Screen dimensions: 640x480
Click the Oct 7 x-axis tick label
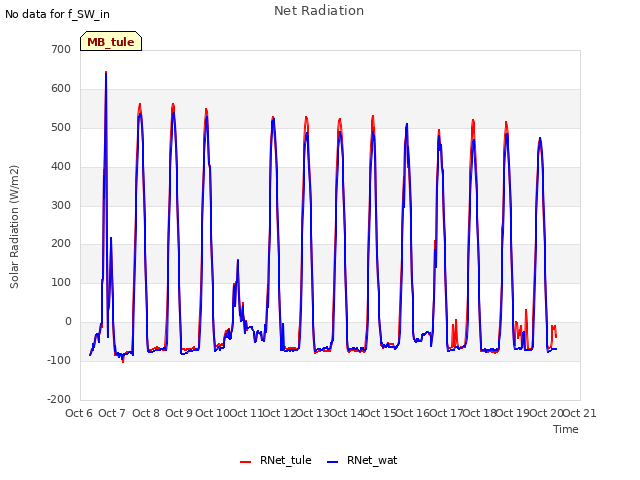point(112,413)
